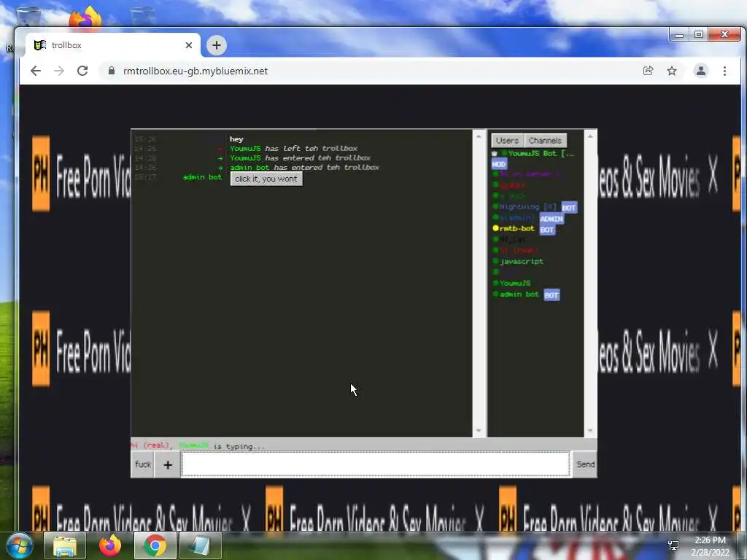
Task: Switch to the Users tab
Action: click(507, 141)
